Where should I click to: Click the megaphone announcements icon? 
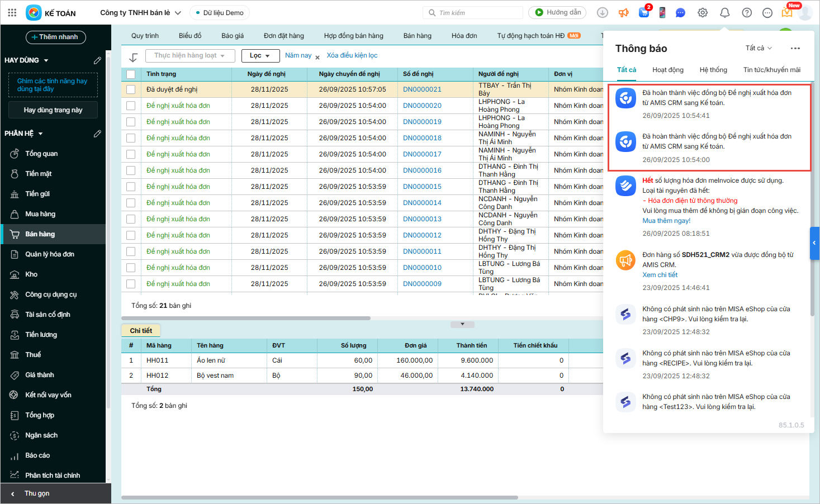coord(624,13)
